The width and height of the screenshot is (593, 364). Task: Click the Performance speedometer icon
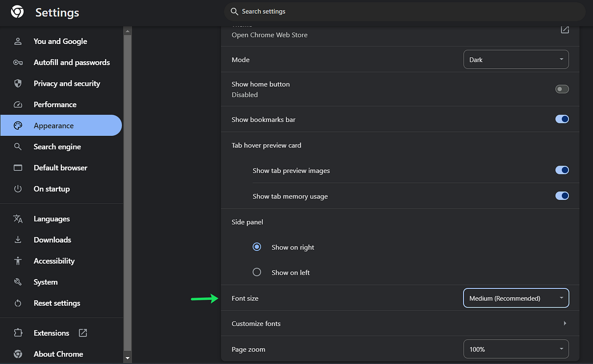point(18,104)
